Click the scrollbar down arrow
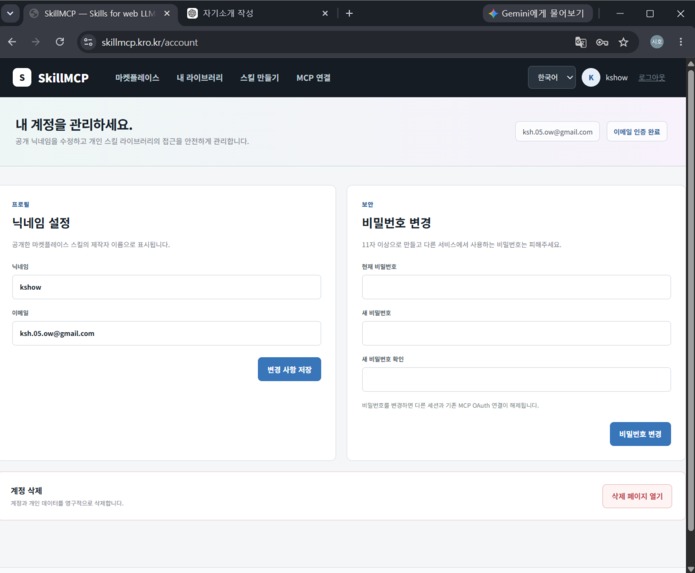The image size is (695, 573). tap(691, 569)
